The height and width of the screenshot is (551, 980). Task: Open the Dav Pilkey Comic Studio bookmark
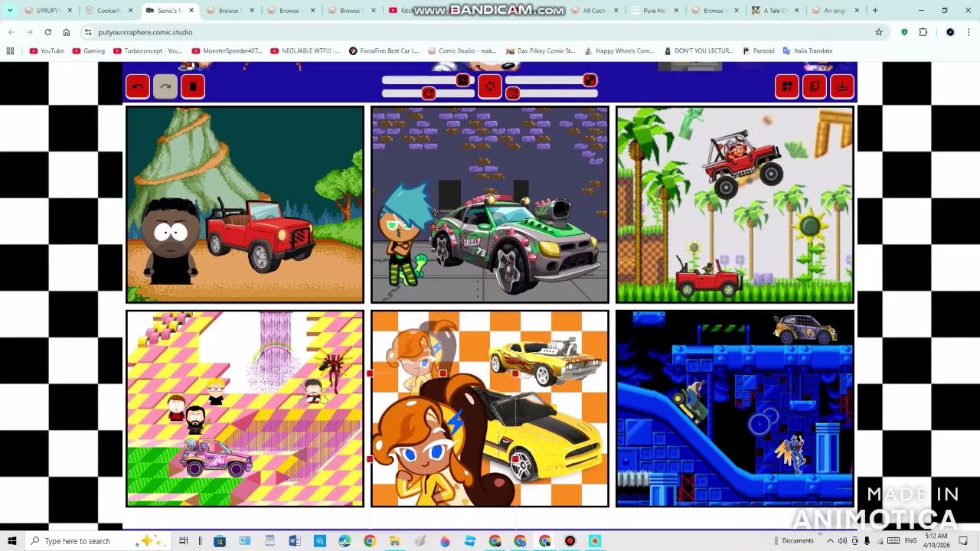point(540,51)
